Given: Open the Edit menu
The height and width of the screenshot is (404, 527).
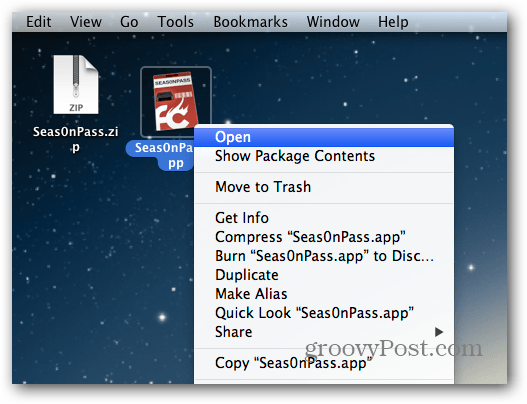Looking at the screenshot, I should pyautogui.click(x=39, y=22).
